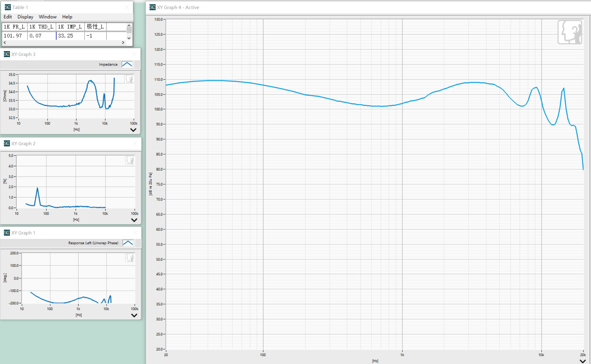Click the [dB re 20u Pa] axis label
The width and height of the screenshot is (591, 364).
(150, 184)
